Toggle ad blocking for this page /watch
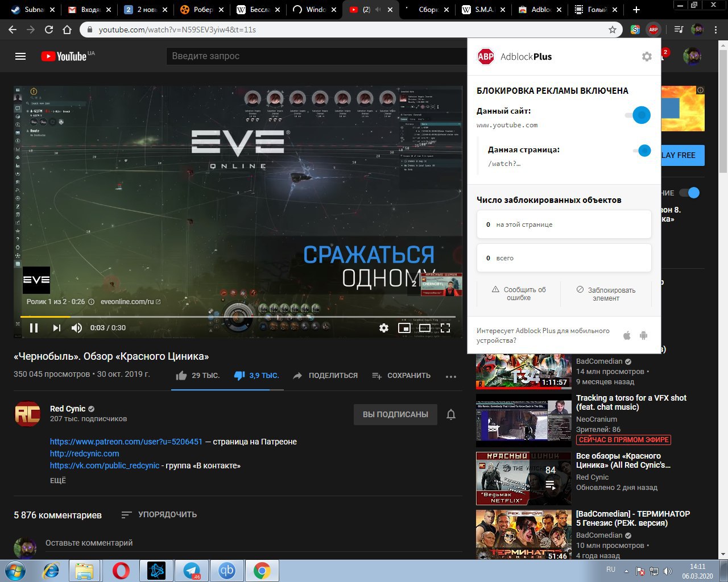Image resolution: width=728 pixels, height=582 pixels. (642, 151)
